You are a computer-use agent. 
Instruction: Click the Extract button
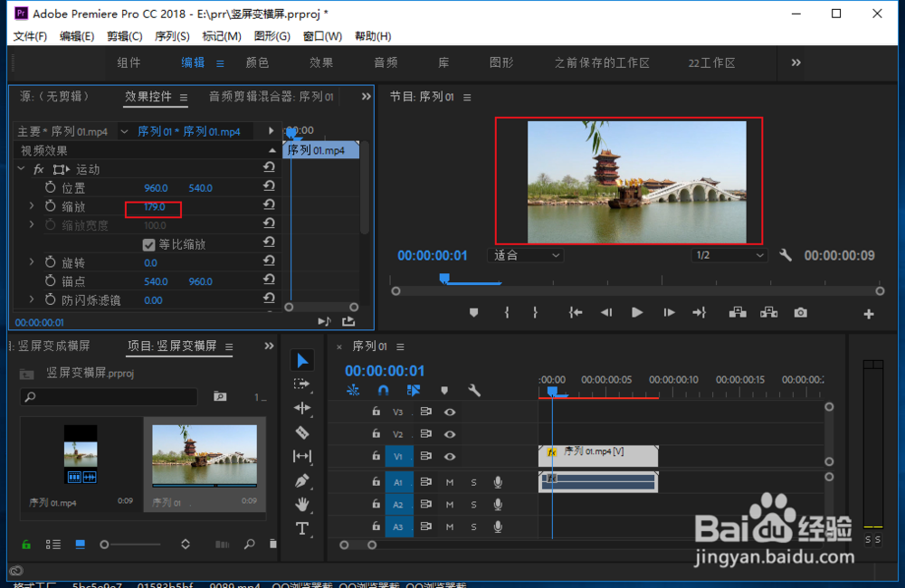(x=768, y=313)
